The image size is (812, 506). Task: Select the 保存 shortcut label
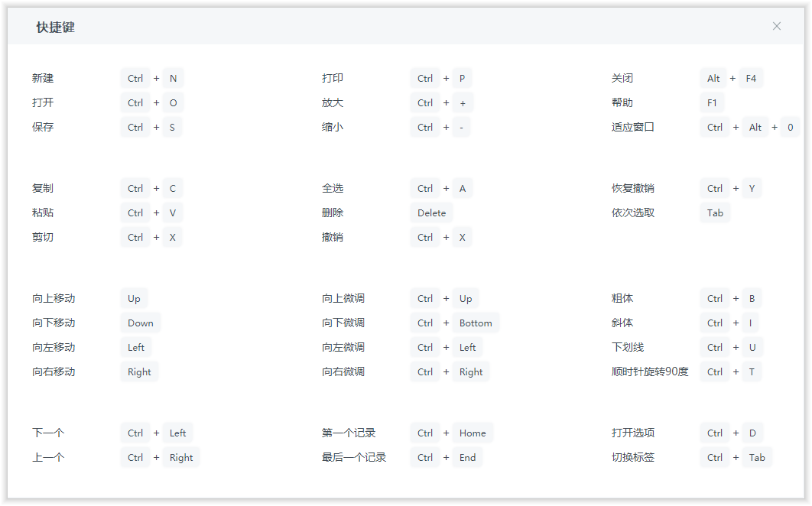coord(43,127)
